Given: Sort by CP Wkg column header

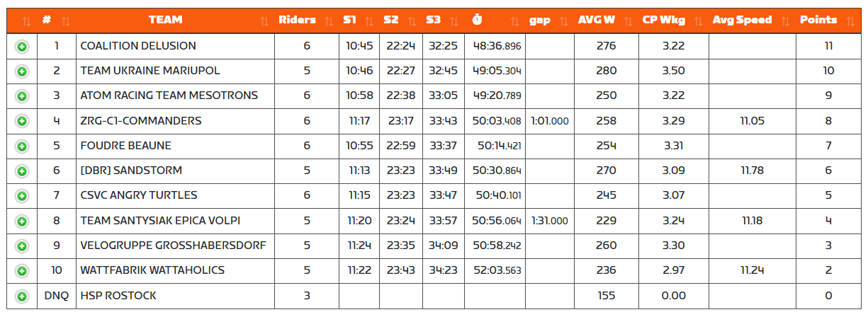Looking at the screenshot, I should coord(664,21).
